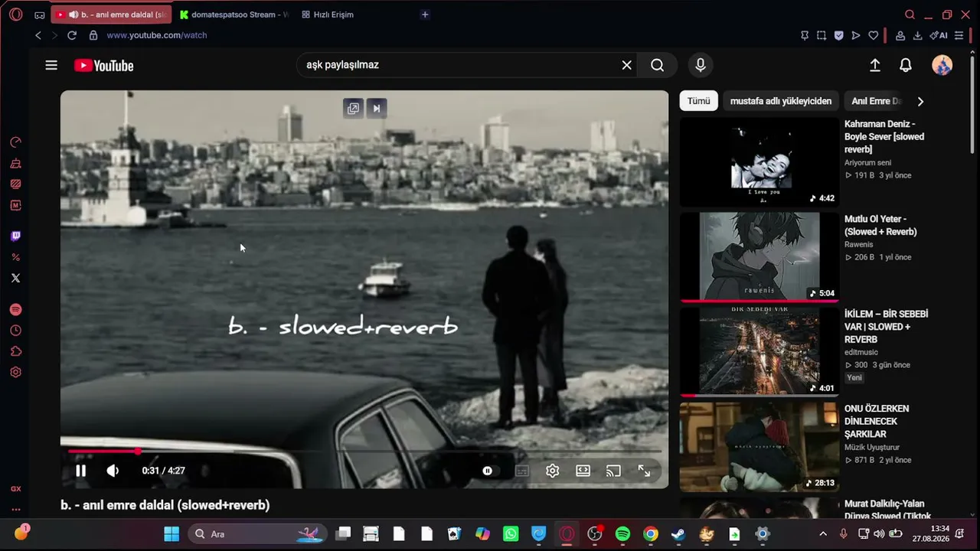The width and height of the screenshot is (980, 551).
Task: Click the magnifier search button
Action: [657, 65]
